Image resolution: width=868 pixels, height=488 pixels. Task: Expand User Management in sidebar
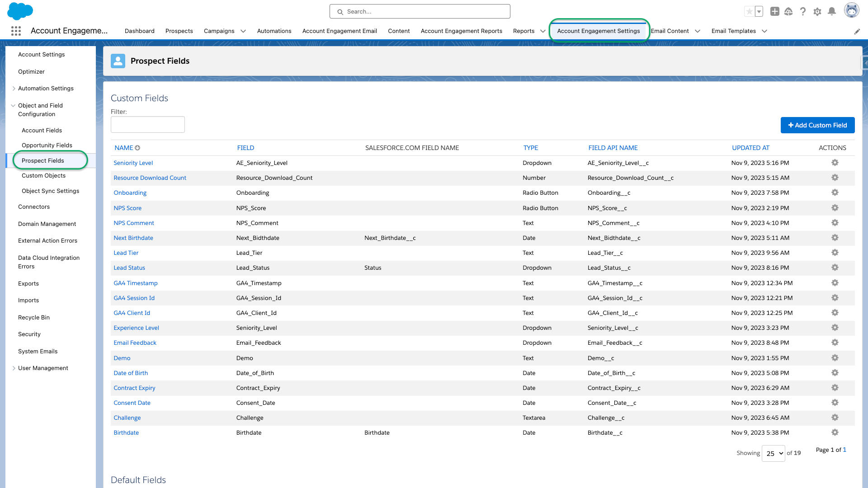[14, 368]
